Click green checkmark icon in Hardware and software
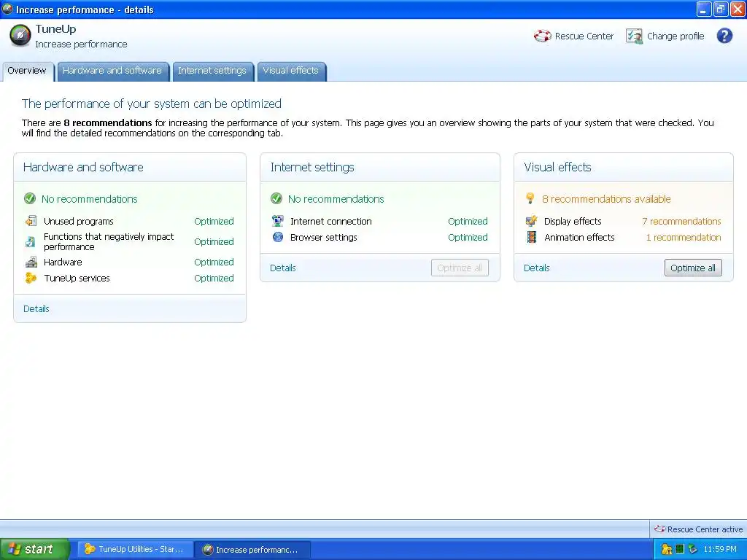 pyautogui.click(x=30, y=198)
